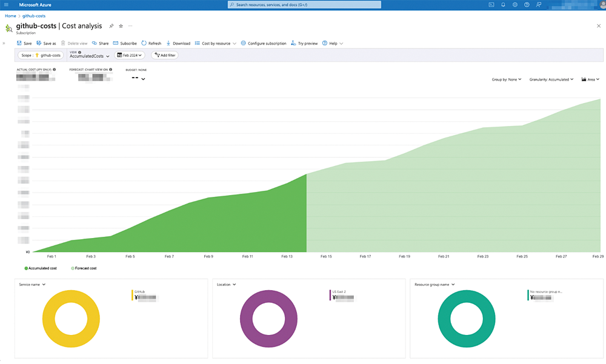The width and height of the screenshot is (606, 364).
Task: Open the Feb 2024 date range picker
Action: [x=130, y=55]
